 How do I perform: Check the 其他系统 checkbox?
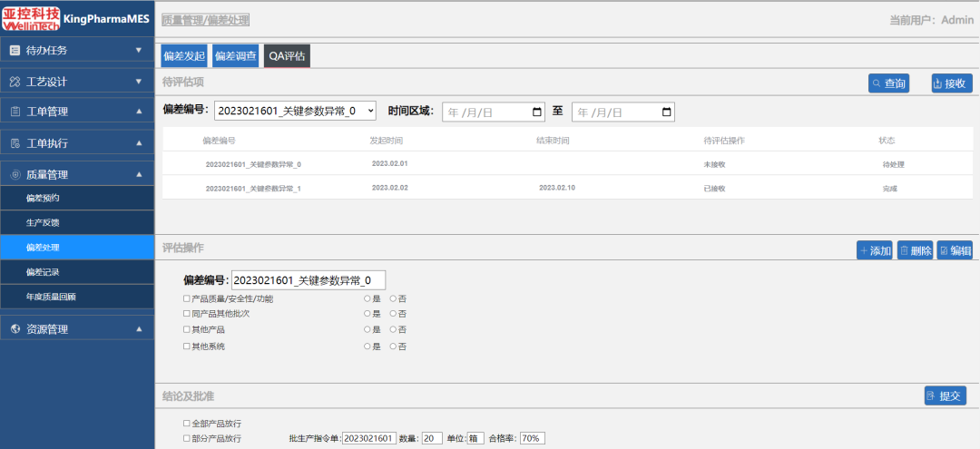click(186, 346)
